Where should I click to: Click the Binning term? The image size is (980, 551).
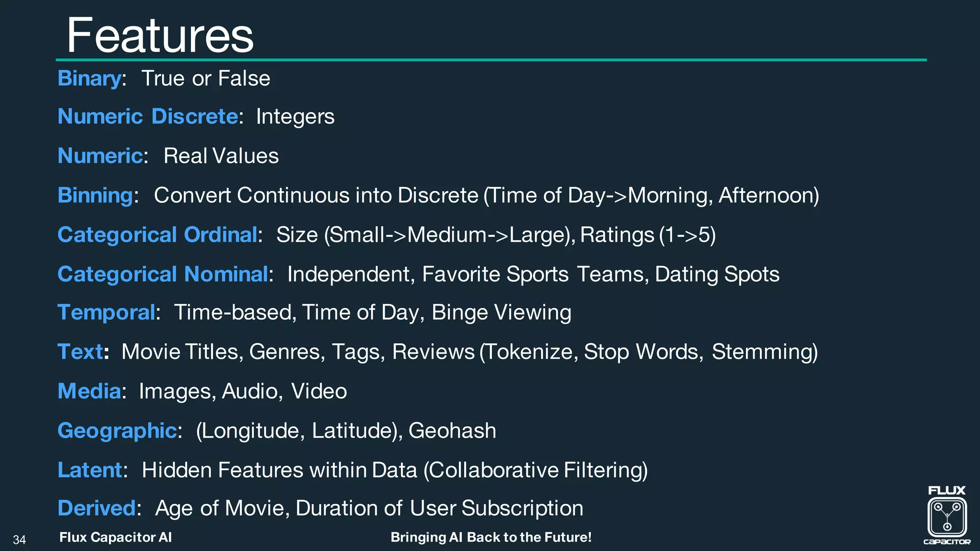pos(95,196)
